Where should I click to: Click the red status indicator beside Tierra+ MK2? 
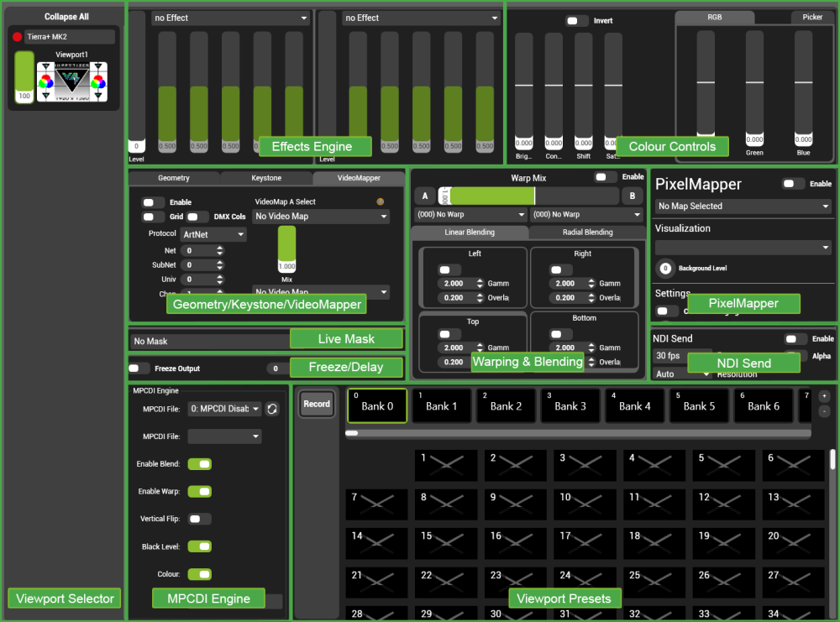click(18, 36)
